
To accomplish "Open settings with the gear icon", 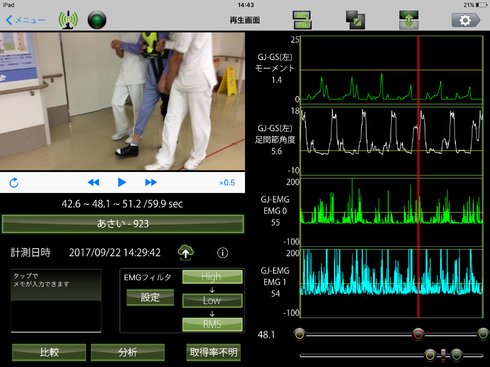I will coord(466,20).
